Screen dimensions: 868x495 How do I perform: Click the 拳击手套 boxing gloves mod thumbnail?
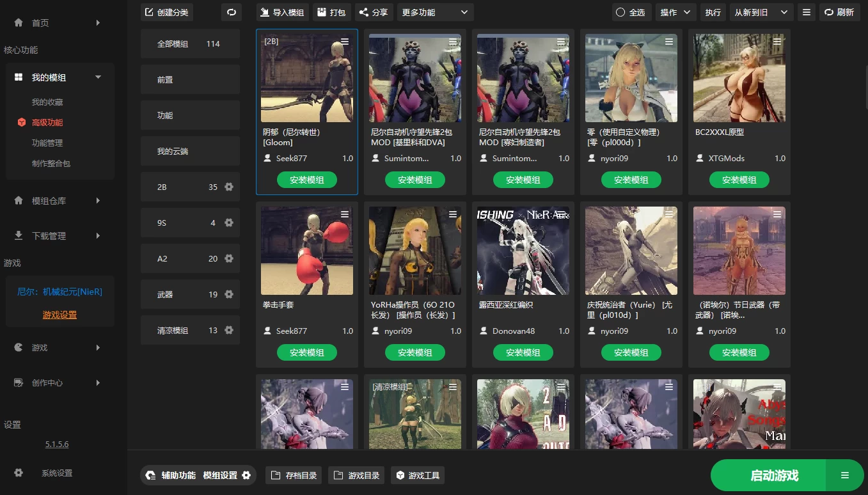coord(306,250)
